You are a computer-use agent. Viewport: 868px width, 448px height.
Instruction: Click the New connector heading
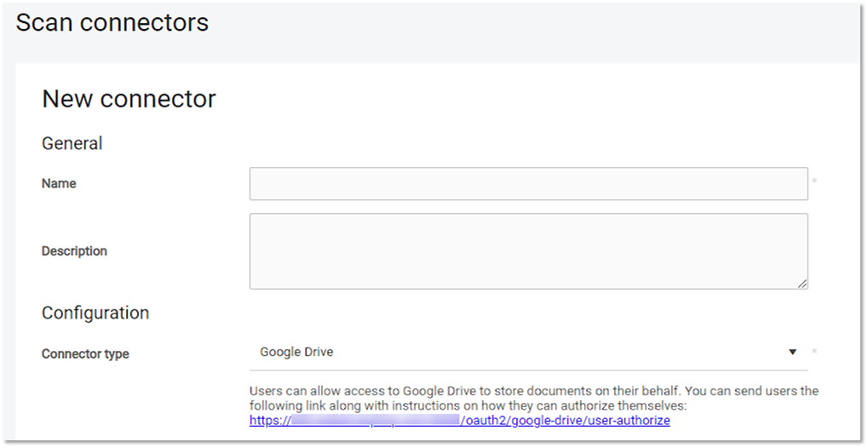tap(129, 99)
